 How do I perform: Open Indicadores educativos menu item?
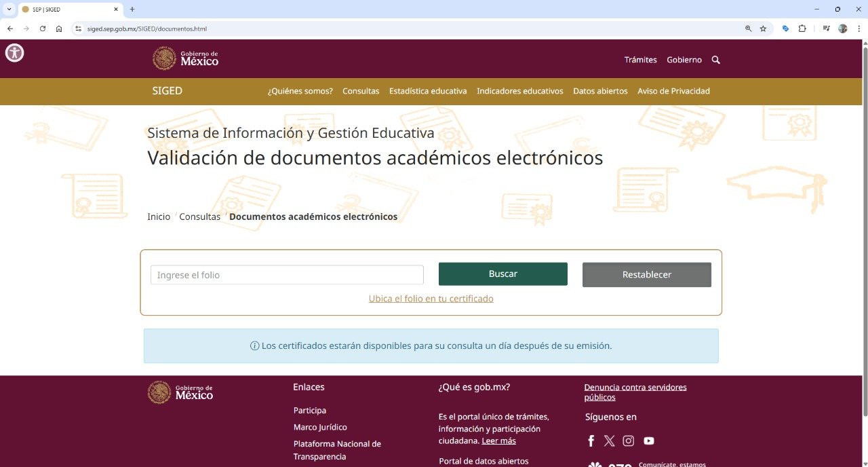click(x=519, y=91)
